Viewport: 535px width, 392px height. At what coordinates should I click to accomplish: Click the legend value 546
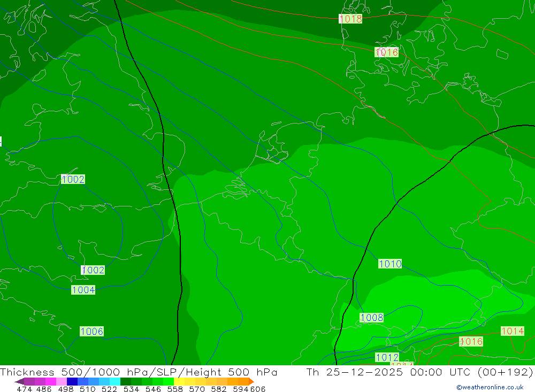pos(153,389)
